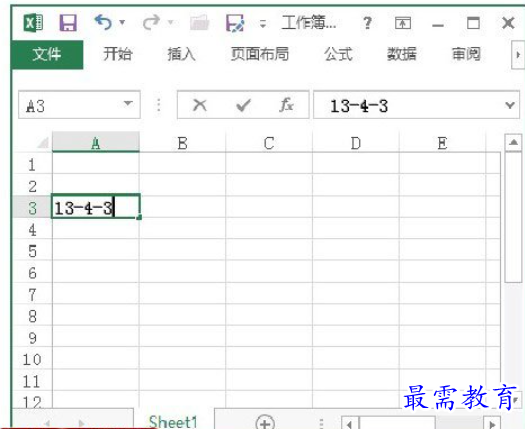Click the fill handle of cell A3
The height and width of the screenshot is (429, 525).
pyautogui.click(x=139, y=218)
